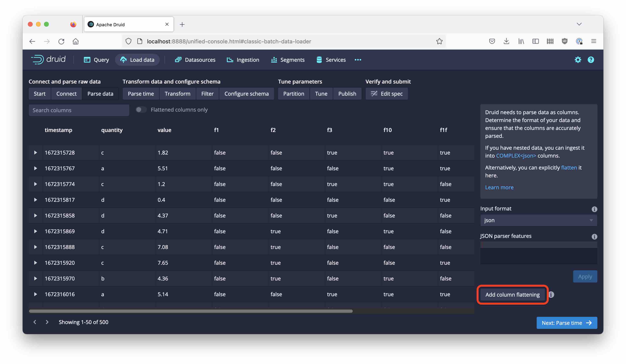
Task: Click the info icon next to Input format
Action: (x=594, y=209)
